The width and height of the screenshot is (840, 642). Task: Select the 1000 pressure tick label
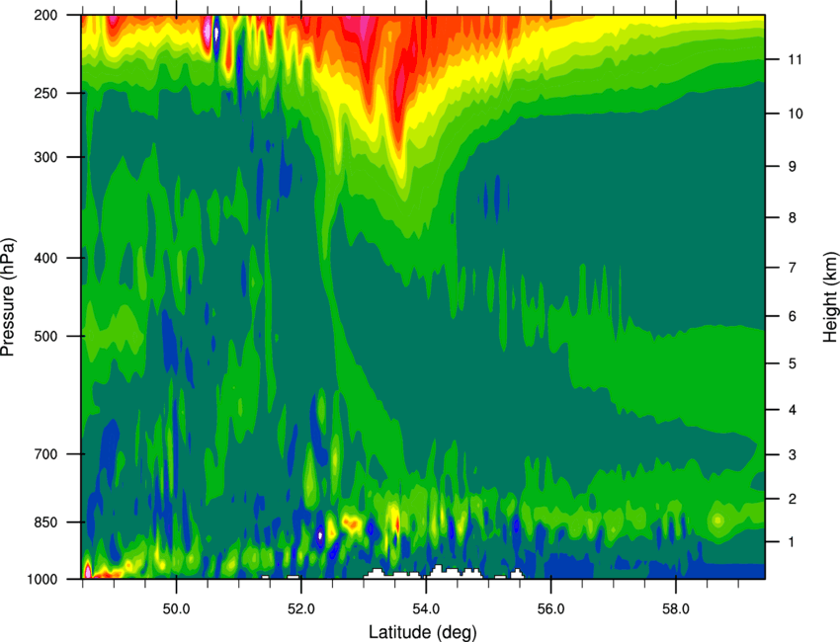click(42, 580)
